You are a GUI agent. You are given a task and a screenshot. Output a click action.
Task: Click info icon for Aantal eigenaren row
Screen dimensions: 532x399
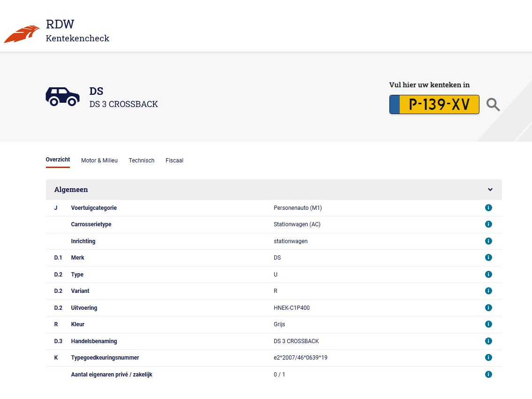tap(488, 374)
